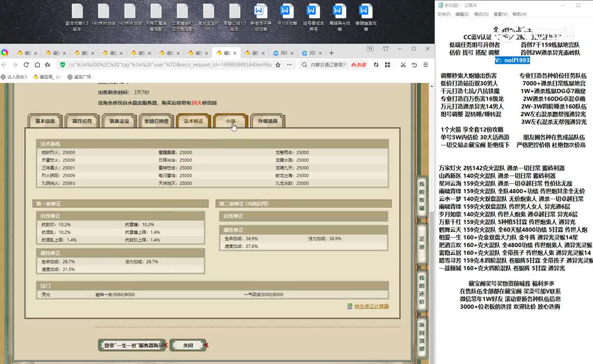The image size is (593, 364).
Task: Open 我的还价 side panel button
Action: [421, 290]
